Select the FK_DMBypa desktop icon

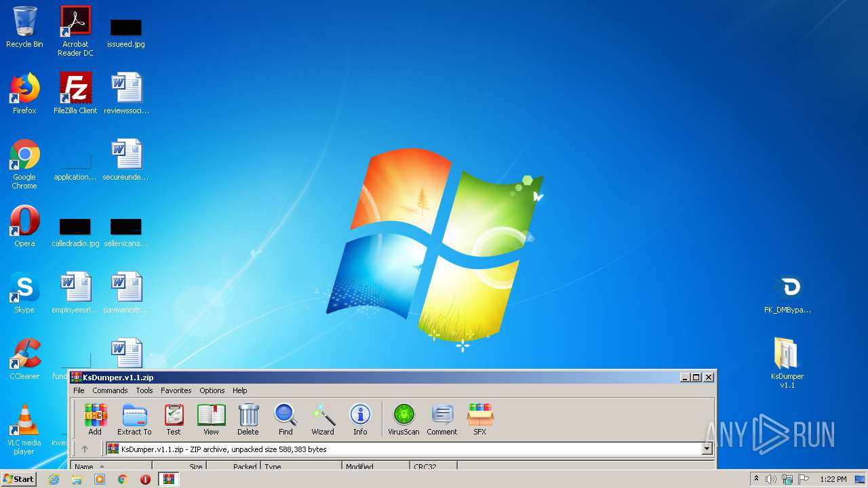[787, 294]
